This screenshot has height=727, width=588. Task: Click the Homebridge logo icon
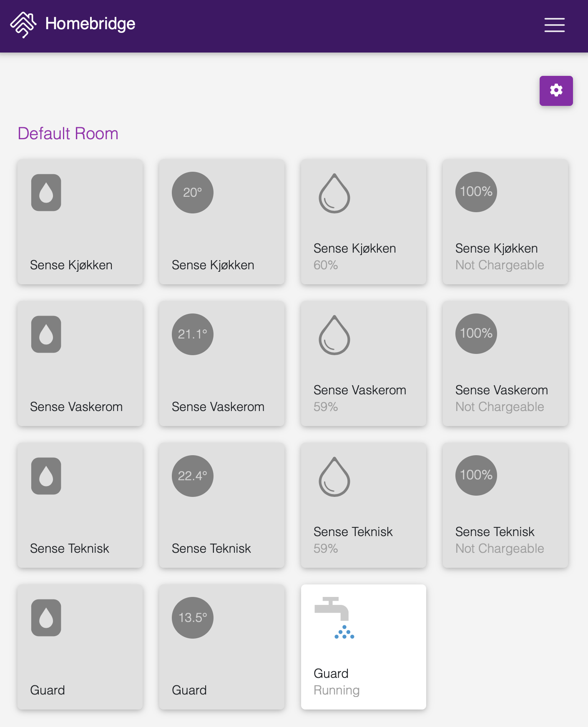point(23,25)
